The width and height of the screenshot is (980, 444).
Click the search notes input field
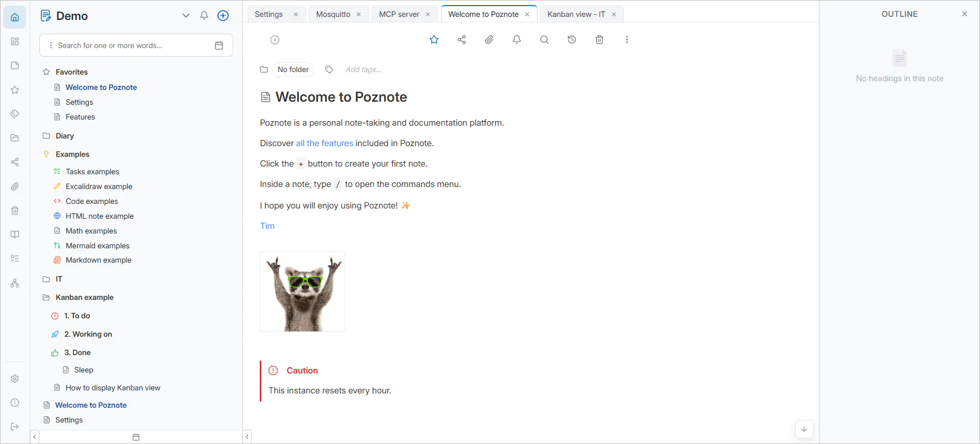coord(136,45)
